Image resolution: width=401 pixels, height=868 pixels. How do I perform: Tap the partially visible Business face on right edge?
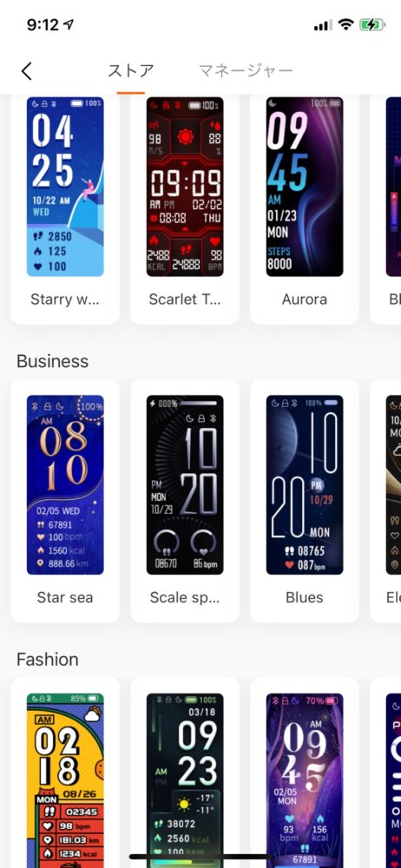tap(393, 484)
